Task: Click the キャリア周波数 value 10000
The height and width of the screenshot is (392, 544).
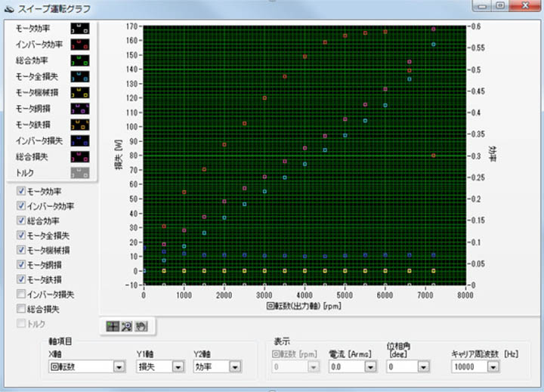Action: coord(469,366)
